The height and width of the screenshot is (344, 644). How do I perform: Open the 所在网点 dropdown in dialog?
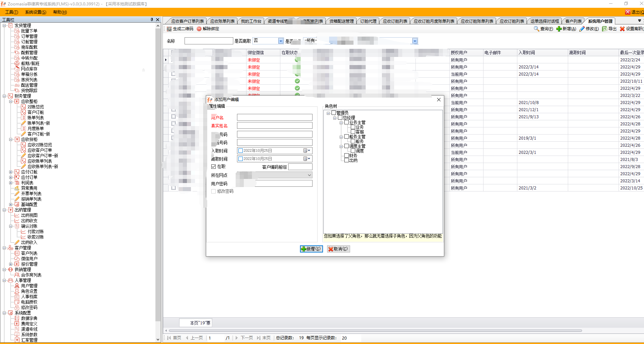point(309,175)
